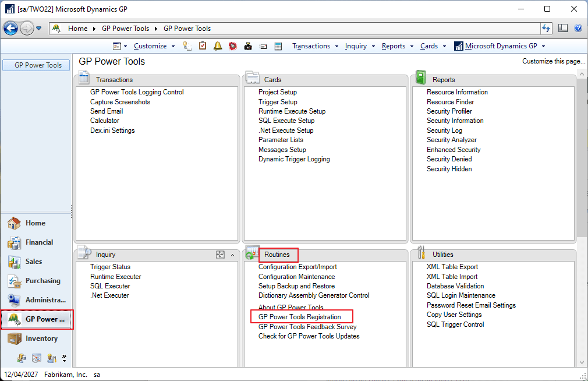This screenshot has width=588, height=381.
Task: Click the red GP Power Tools toolbar icon
Action: pos(232,45)
